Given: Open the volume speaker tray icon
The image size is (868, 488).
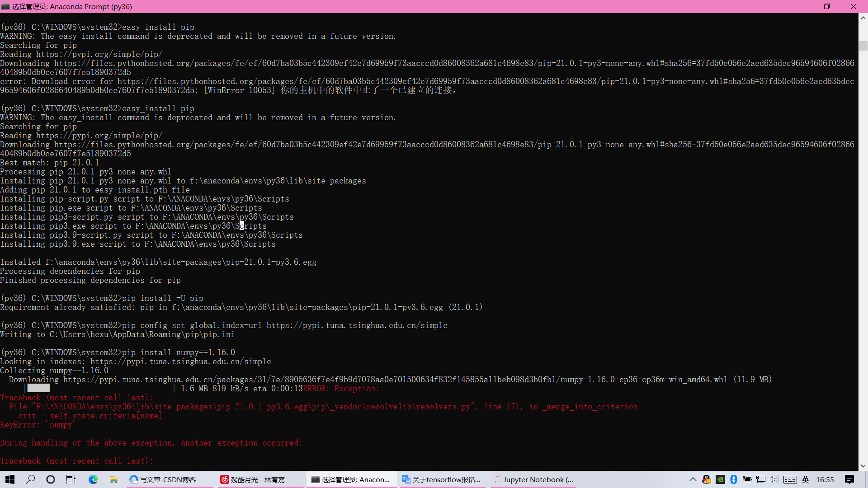Looking at the screenshot, I should [x=774, y=479].
